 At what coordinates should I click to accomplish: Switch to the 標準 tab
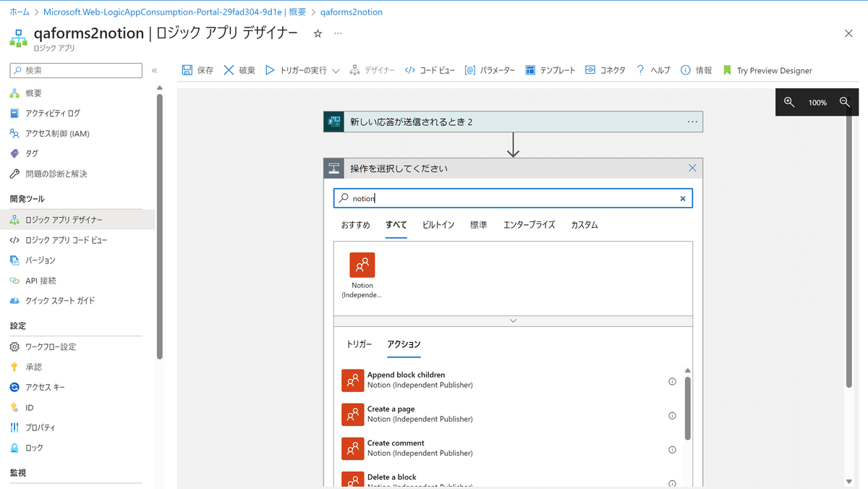479,225
